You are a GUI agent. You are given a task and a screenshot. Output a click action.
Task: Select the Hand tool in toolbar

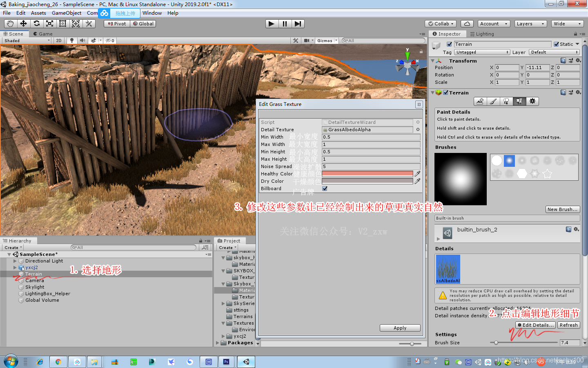(x=10, y=24)
